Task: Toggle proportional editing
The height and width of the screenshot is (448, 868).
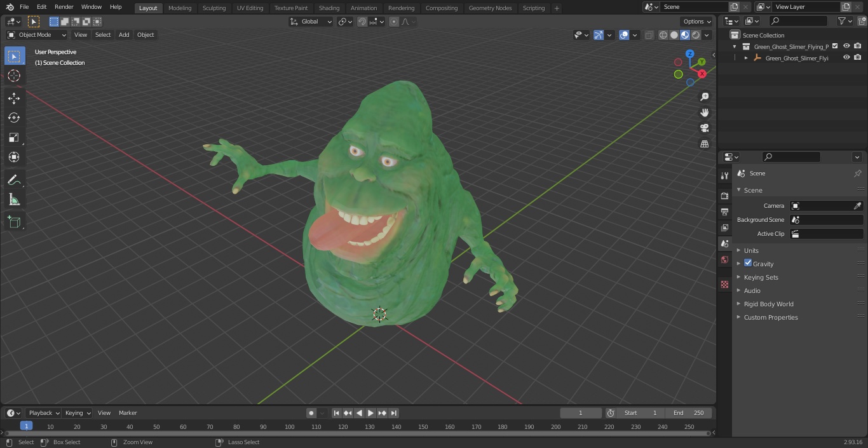Action: (394, 22)
